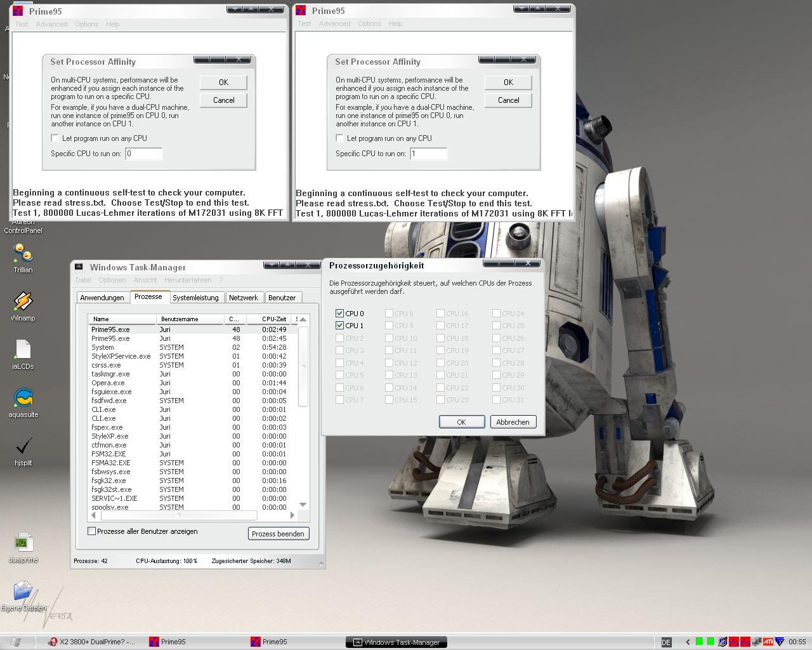Select the csrss.exe process row
The height and width of the screenshot is (650, 812).
[192, 365]
